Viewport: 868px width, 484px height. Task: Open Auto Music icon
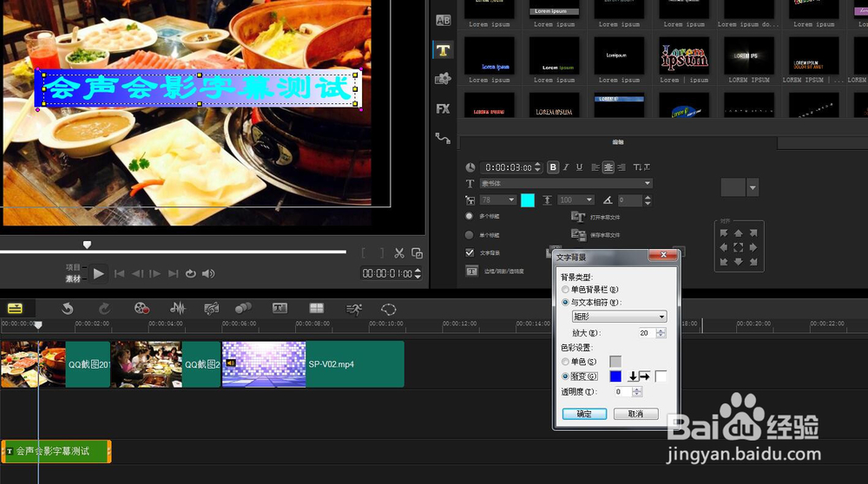(211, 309)
